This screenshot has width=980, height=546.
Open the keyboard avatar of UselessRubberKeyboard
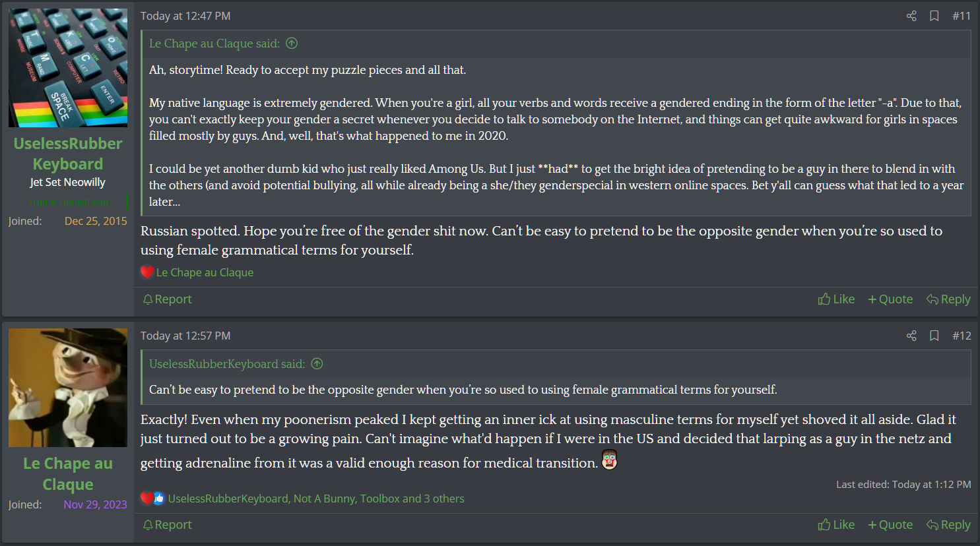[x=68, y=68]
